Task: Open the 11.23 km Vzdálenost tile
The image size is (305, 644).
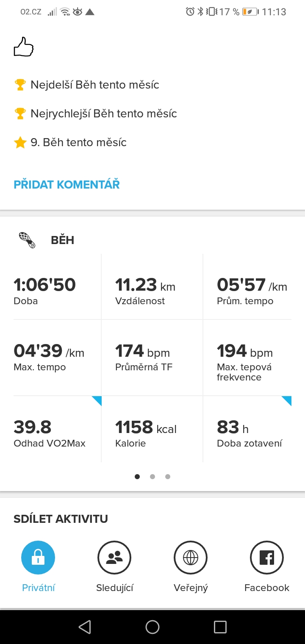Action: click(152, 286)
